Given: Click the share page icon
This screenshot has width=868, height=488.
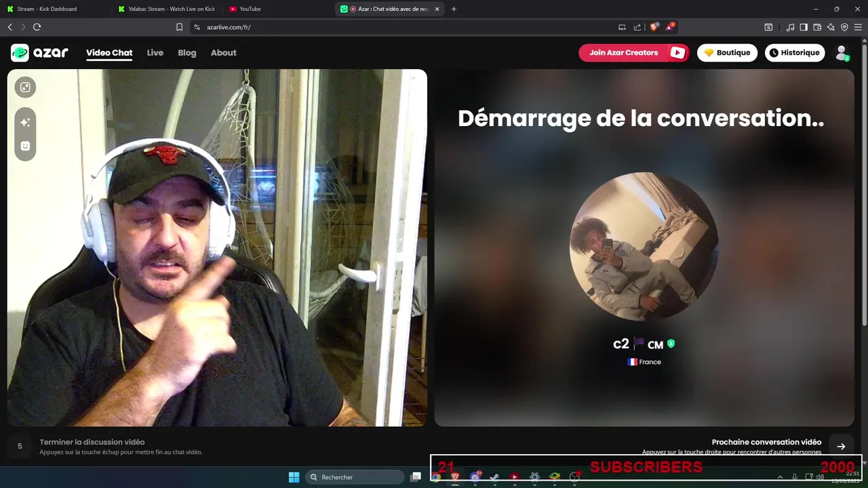Looking at the screenshot, I should click(637, 27).
